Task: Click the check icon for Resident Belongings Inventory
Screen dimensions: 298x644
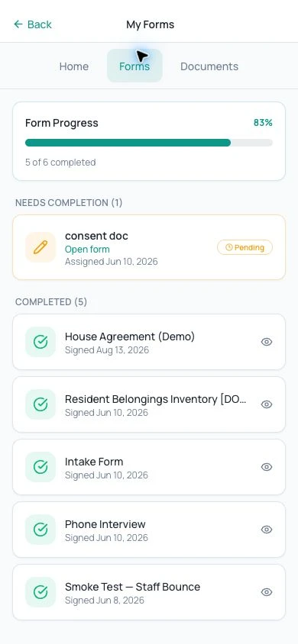Action: 40,404
